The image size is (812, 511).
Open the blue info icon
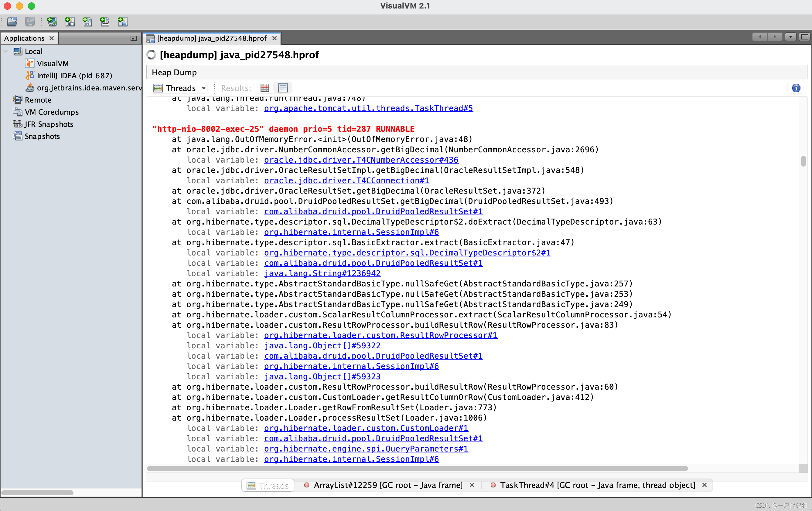pos(796,88)
